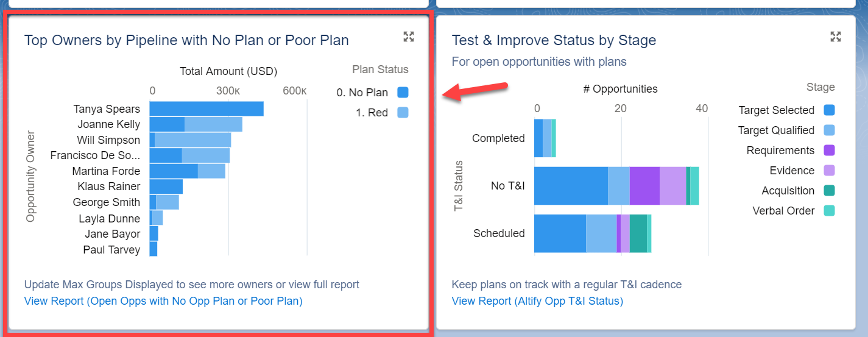Click the purple Requirements segment in No T&I bar
Screen dimensions: 868x337
point(644,185)
